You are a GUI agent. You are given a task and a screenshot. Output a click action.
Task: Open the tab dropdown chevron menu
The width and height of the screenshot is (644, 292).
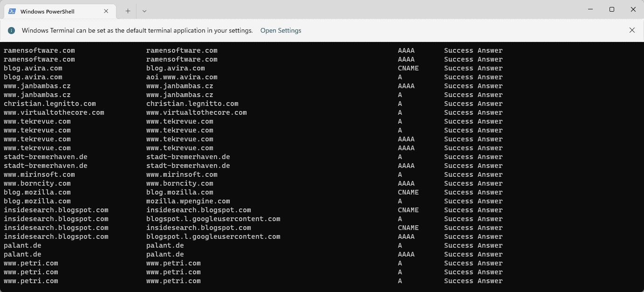[144, 11]
